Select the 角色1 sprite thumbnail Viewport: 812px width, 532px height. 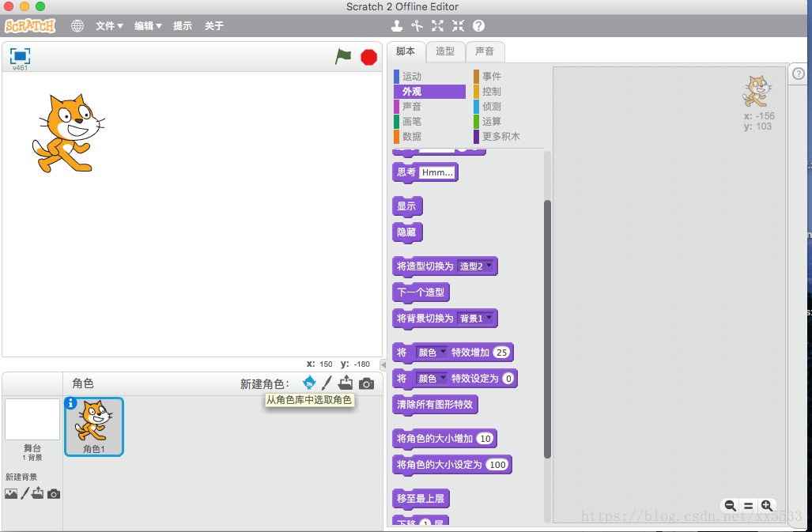(94, 426)
